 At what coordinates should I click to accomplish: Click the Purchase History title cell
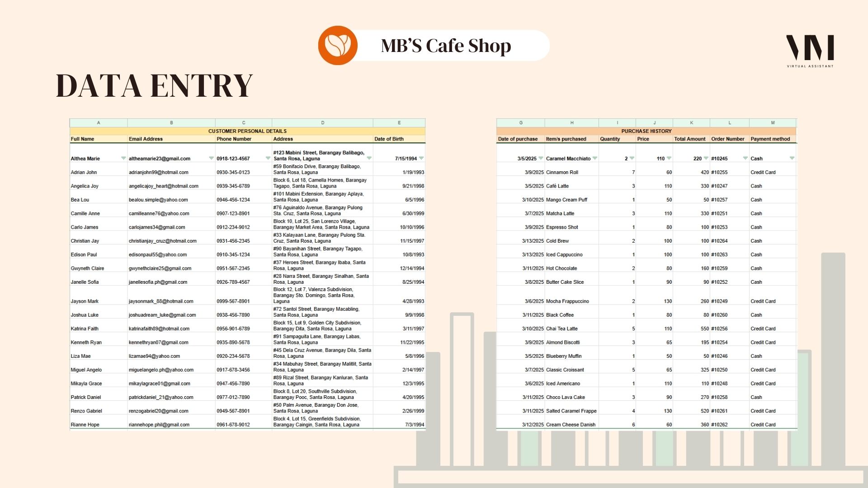[646, 131]
